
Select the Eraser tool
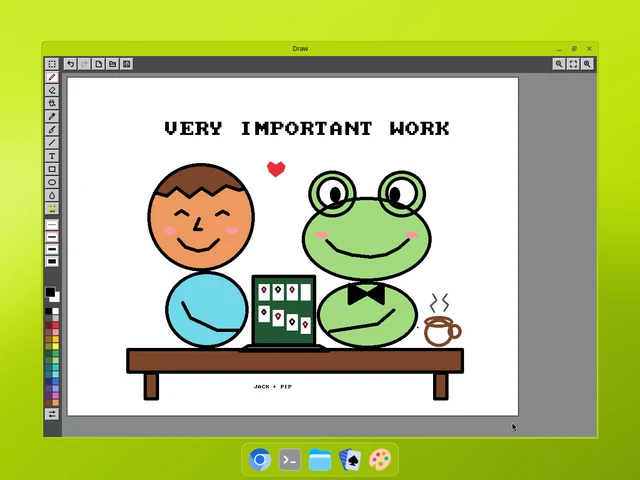(52, 90)
